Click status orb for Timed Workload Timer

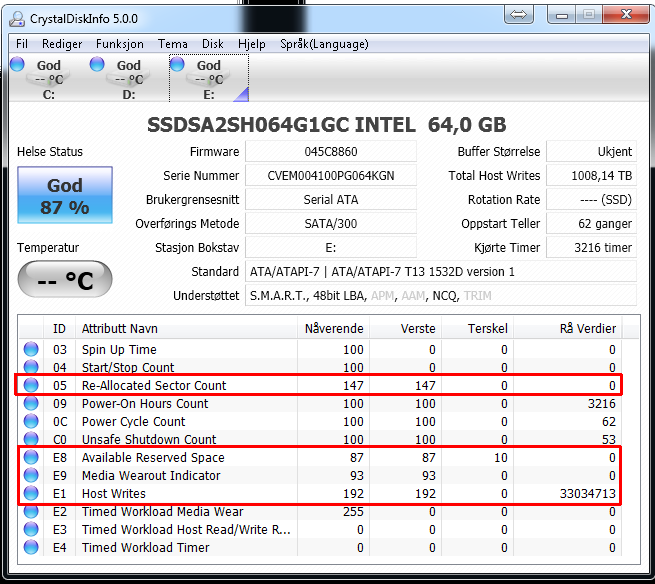click(31, 547)
